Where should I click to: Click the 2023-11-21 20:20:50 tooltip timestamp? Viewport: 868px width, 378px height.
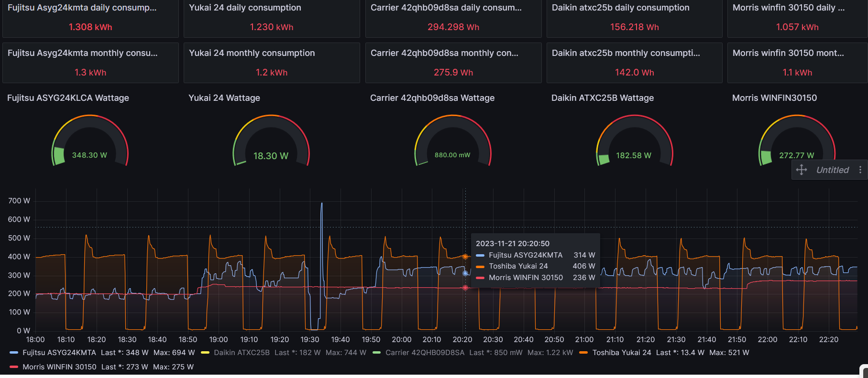[x=513, y=244]
